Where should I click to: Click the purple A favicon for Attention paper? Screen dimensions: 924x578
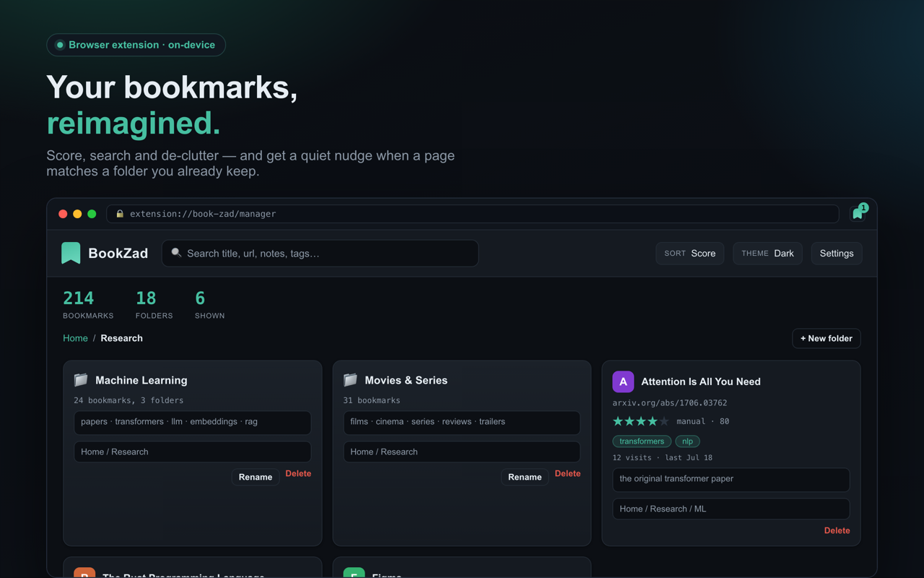(x=623, y=381)
